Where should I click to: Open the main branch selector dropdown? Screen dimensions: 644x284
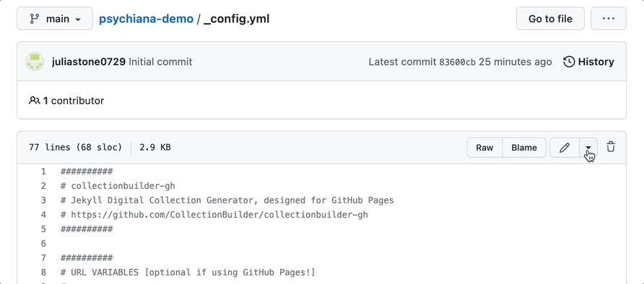(x=55, y=19)
